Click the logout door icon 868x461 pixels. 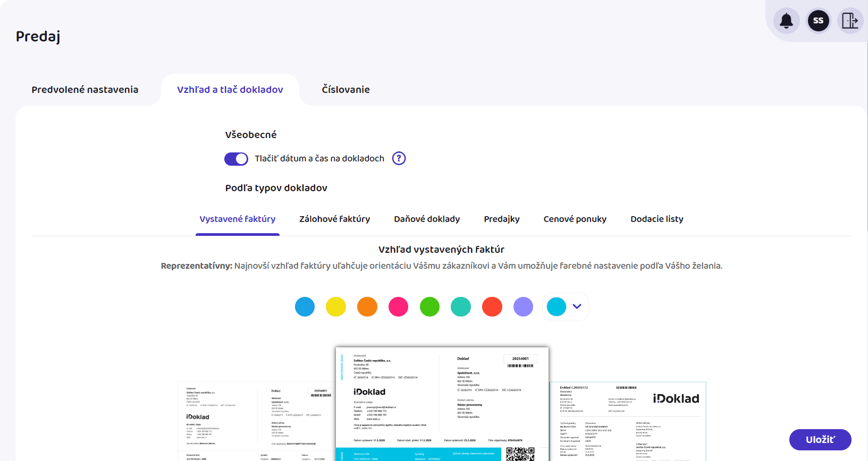pos(849,21)
